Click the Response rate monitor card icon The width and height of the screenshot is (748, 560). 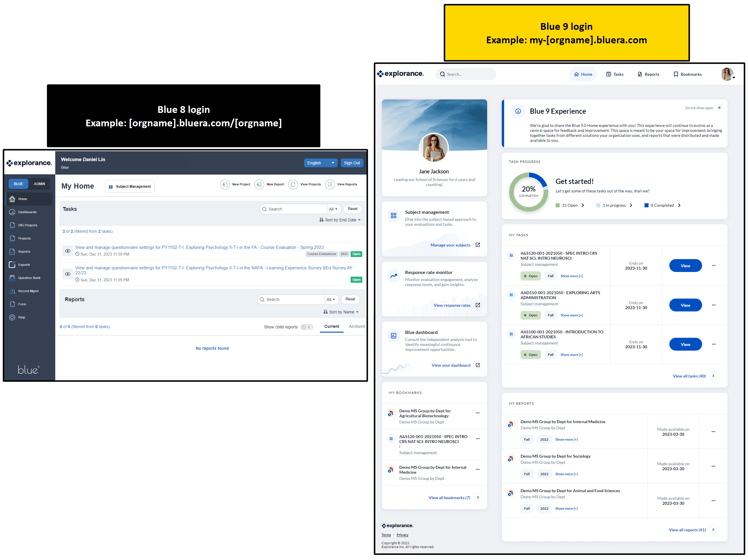[x=394, y=276]
